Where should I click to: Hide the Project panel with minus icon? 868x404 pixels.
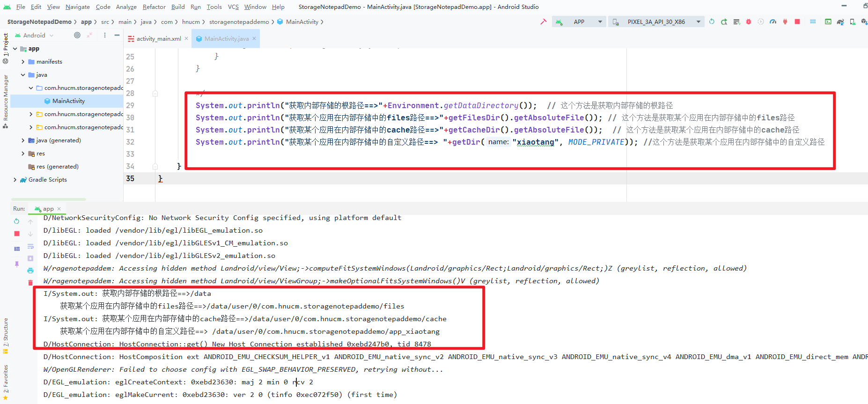pos(117,35)
